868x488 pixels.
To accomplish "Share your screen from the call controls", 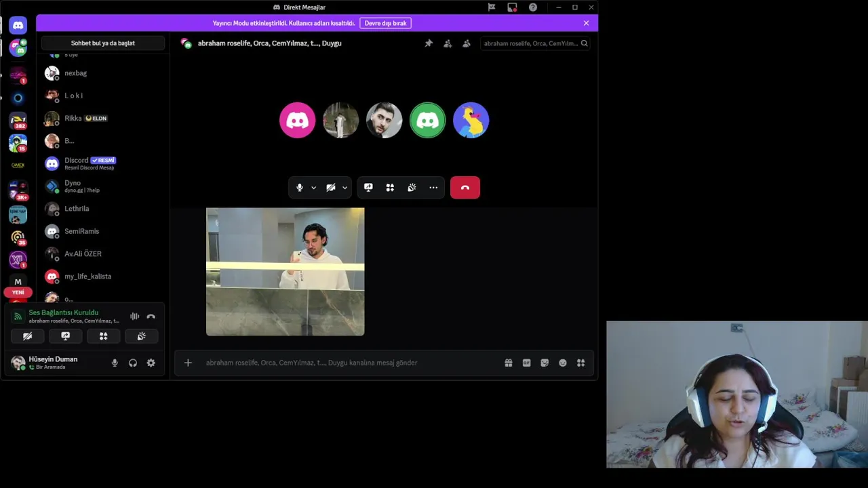I will (x=368, y=188).
